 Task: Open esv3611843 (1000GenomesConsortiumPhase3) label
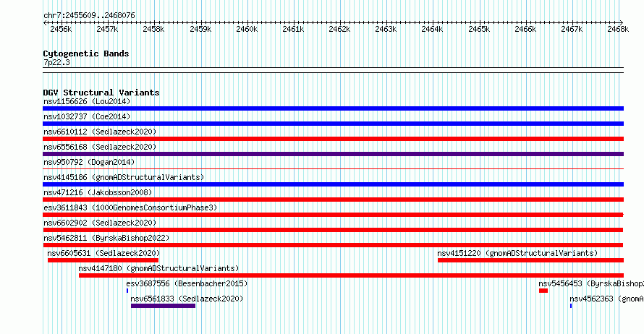pyautogui.click(x=130, y=207)
